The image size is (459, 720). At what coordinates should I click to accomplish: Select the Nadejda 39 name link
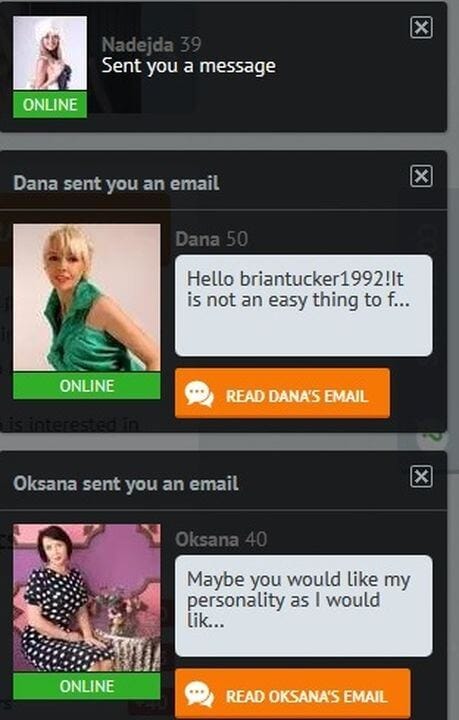[x=151, y=45]
